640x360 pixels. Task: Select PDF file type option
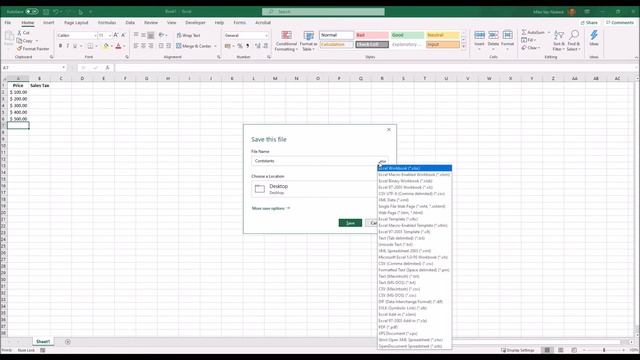coord(414,327)
